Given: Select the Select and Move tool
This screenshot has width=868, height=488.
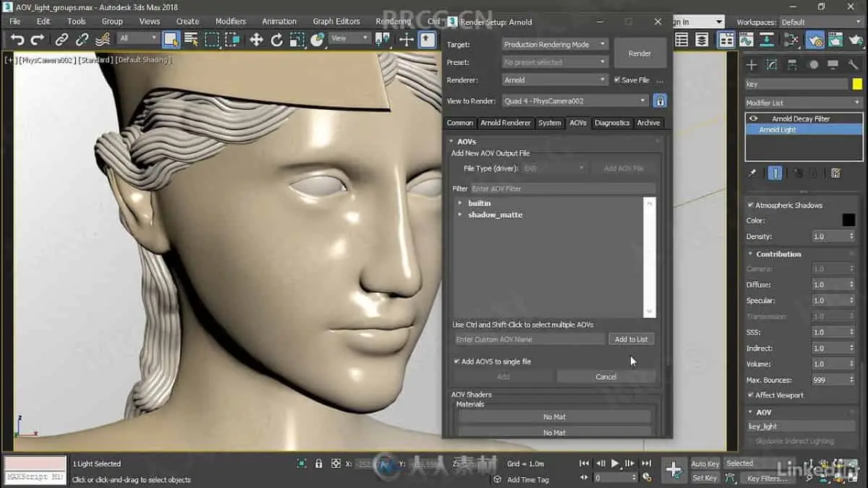Looking at the screenshot, I should [256, 39].
